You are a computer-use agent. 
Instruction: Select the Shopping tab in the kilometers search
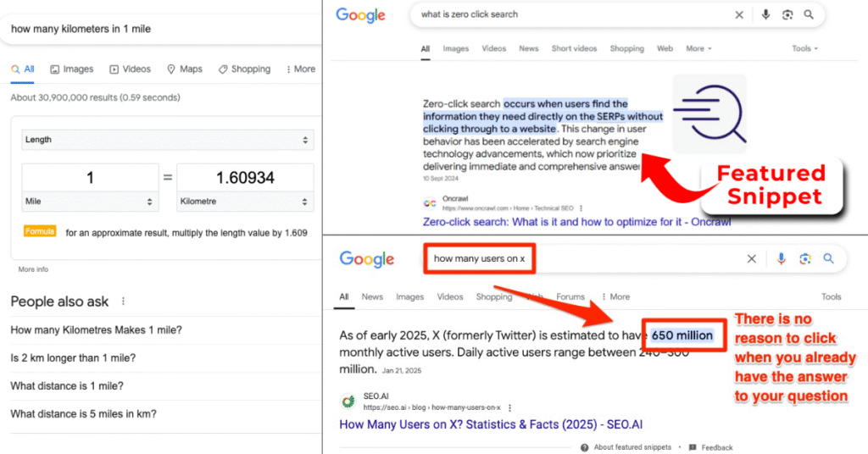245,69
